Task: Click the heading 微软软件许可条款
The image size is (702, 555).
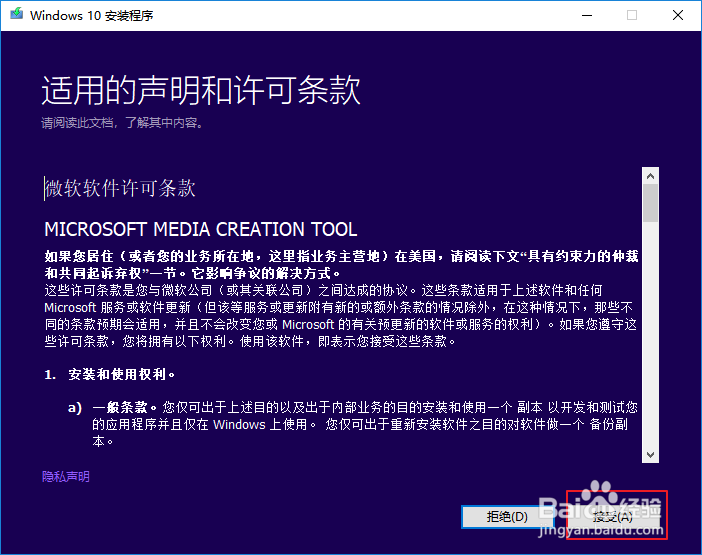Action: tap(120, 188)
